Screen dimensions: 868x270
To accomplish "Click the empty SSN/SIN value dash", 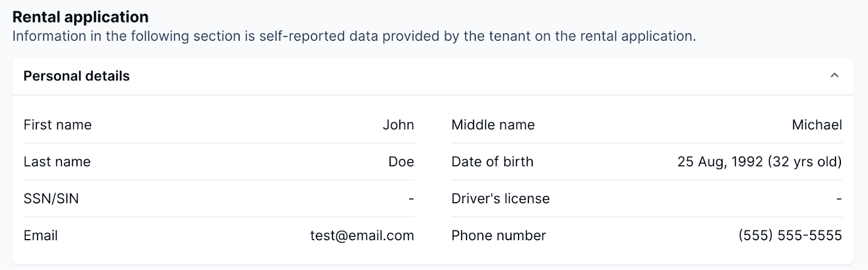I will click(411, 199).
